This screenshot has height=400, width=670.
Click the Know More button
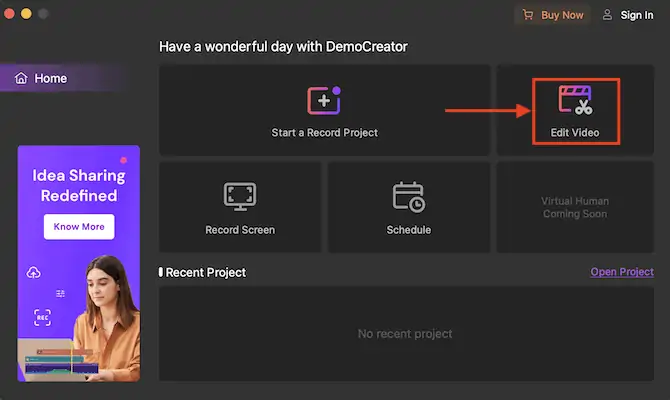79,226
